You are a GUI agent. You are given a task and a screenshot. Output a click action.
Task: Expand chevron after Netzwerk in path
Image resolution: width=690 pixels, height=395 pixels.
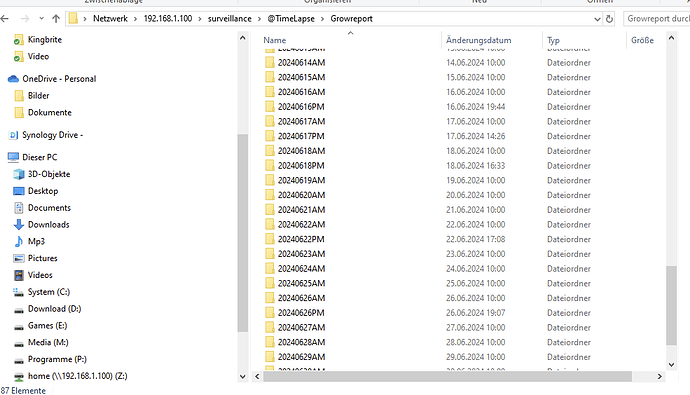(x=136, y=18)
